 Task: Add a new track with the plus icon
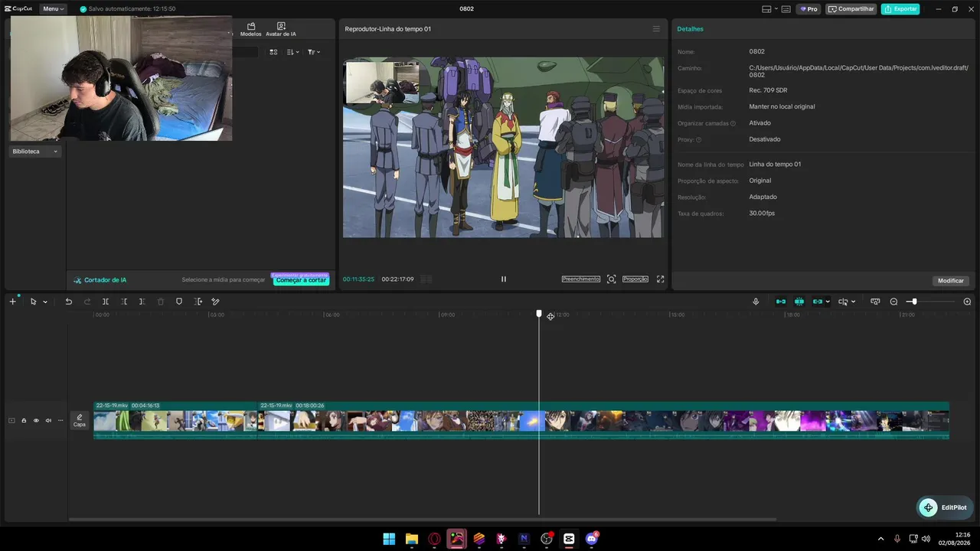point(12,302)
